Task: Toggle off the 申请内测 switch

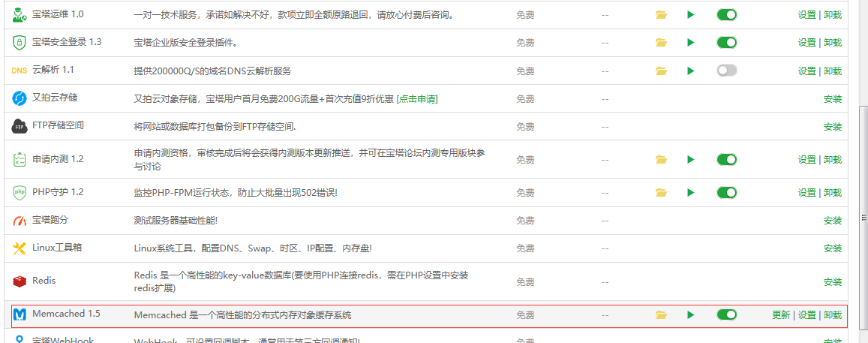Action: point(727,160)
